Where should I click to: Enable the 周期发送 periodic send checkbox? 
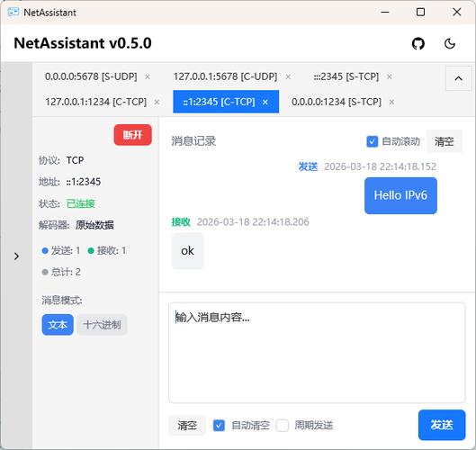pos(283,426)
